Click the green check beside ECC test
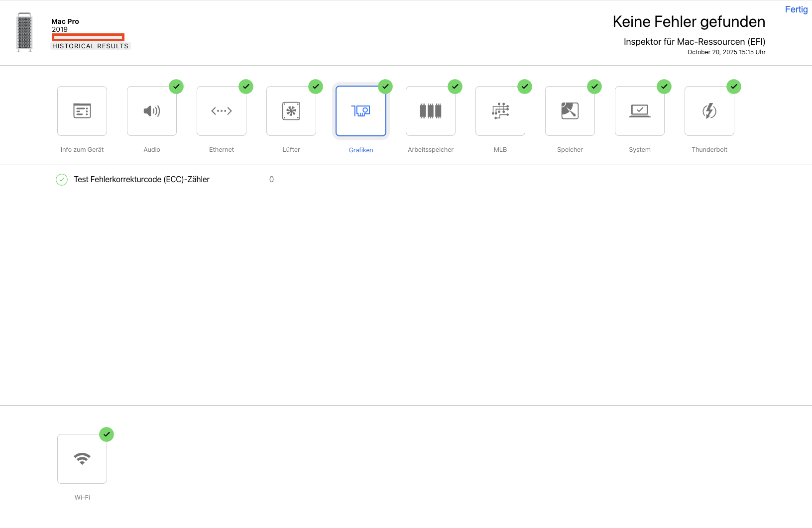Image resolution: width=812 pixels, height=528 pixels. click(x=62, y=180)
